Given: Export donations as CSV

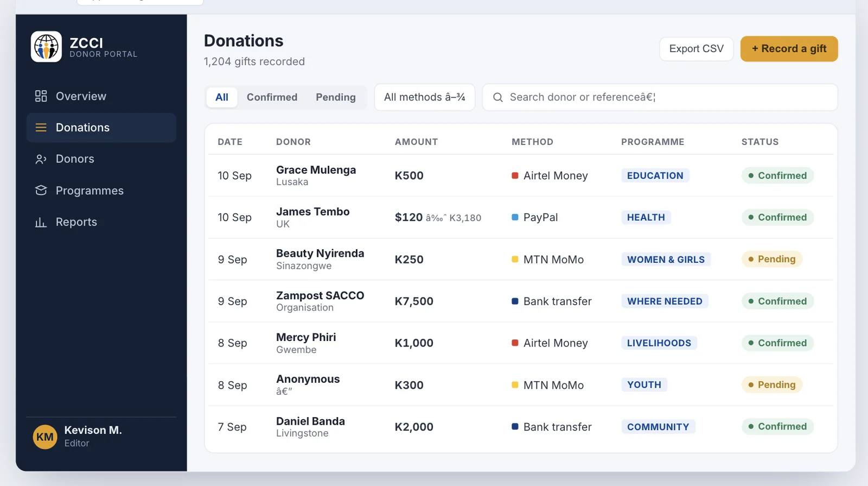Looking at the screenshot, I should pos(697,49).
